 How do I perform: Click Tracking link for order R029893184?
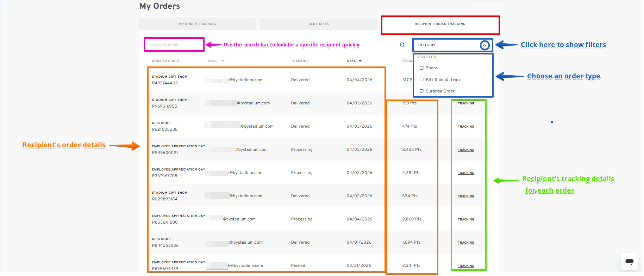[466, 196]
